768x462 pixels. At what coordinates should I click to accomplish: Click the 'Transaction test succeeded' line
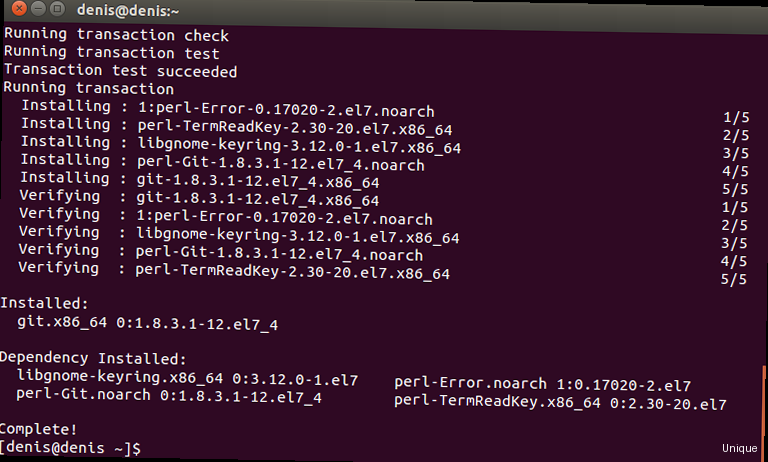pyautogui.click(x=121, y=71)
